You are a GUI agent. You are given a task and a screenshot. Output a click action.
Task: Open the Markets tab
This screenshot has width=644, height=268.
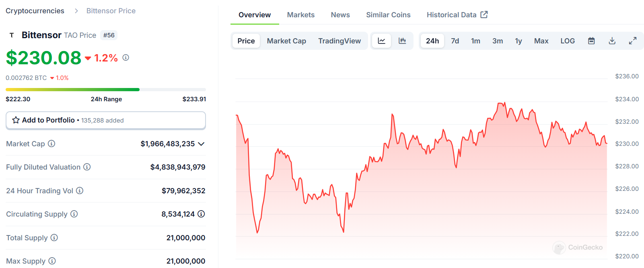pyautogui.click(x=301, y=15)
